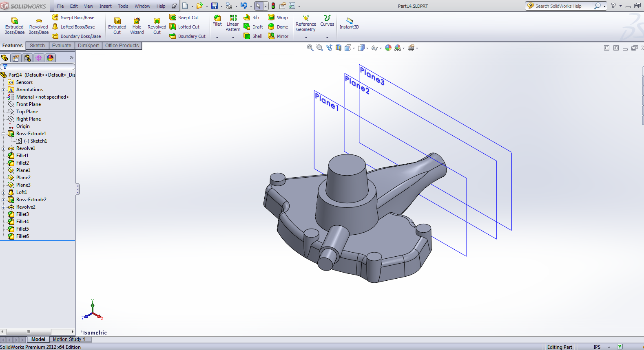Expand the Revolve1 tree node
The height and width of the screenshot is (350, 644).
tap(4, 149)
